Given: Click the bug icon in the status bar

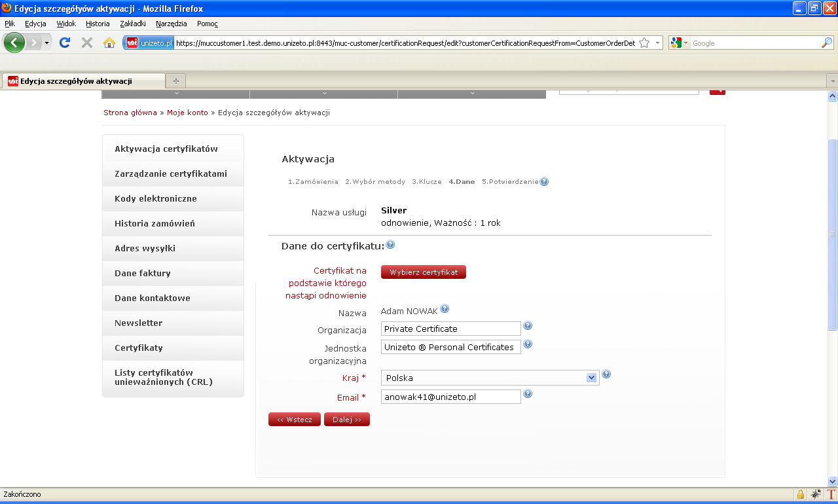Looking at the screenshot, I should tap(816, 494).
